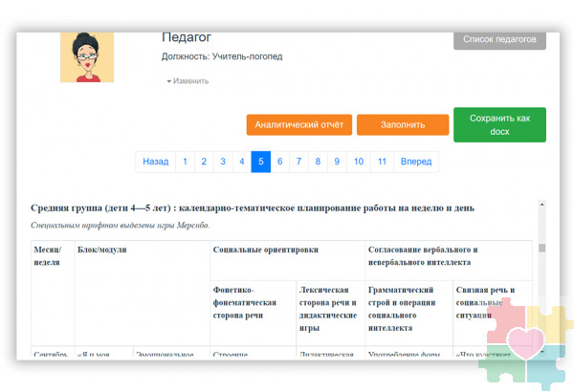Click the Аналитический отчёт button
The width and height of the screenshot is (574, 392).
(298, 124)
